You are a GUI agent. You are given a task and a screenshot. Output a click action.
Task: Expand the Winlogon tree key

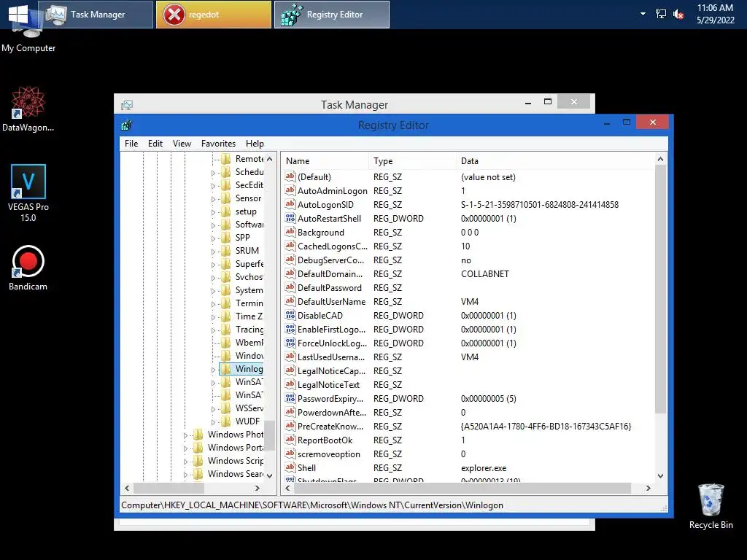(213, 370)
